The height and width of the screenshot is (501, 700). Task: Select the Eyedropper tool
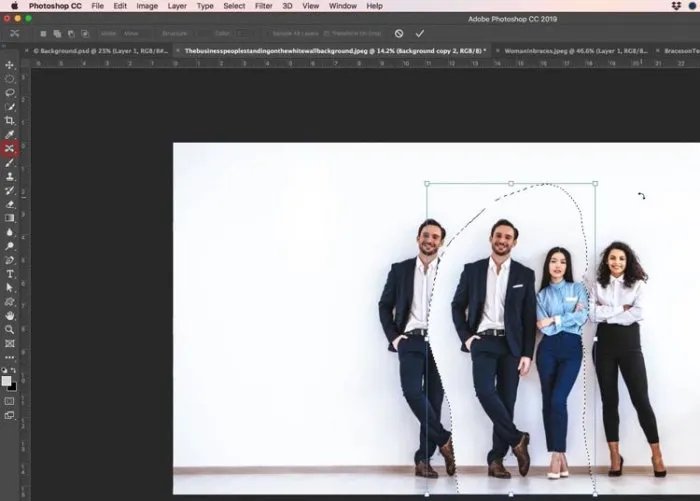pos(10,134)
